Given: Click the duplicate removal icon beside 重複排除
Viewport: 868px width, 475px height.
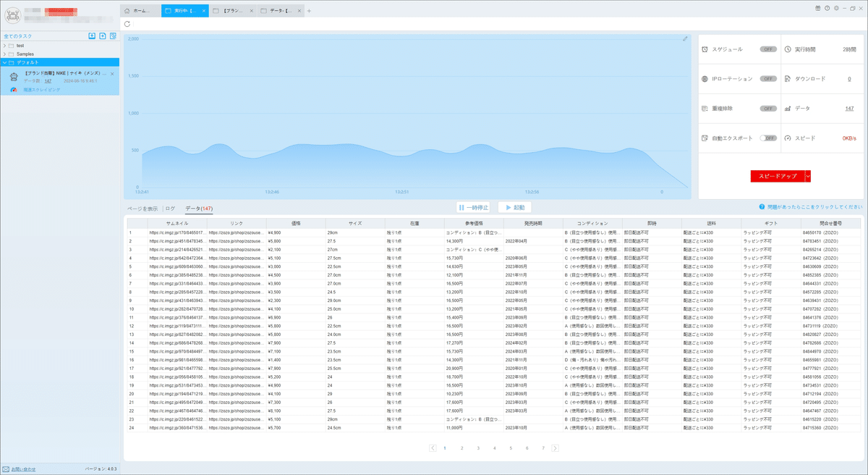Looking at the screenshot, I should coord(705,108).
